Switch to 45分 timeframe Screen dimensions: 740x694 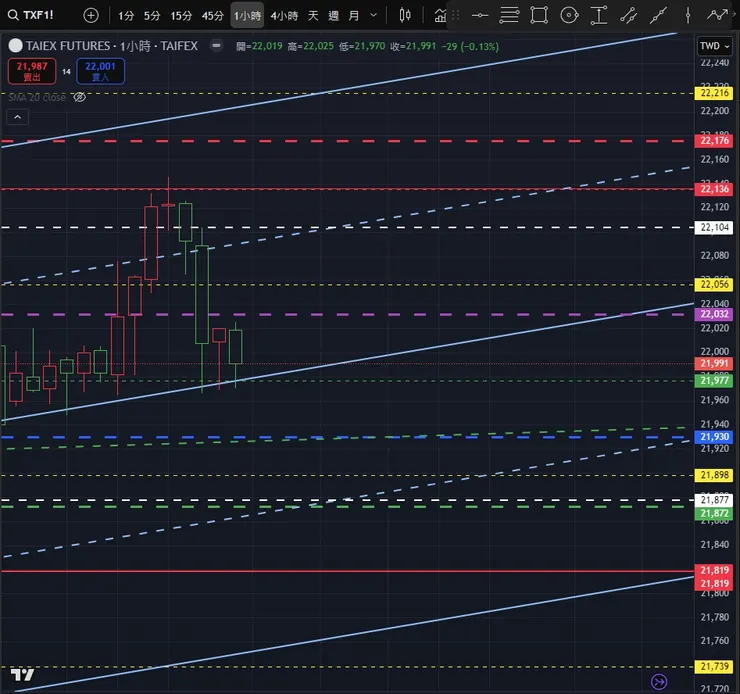click(212, 16)
